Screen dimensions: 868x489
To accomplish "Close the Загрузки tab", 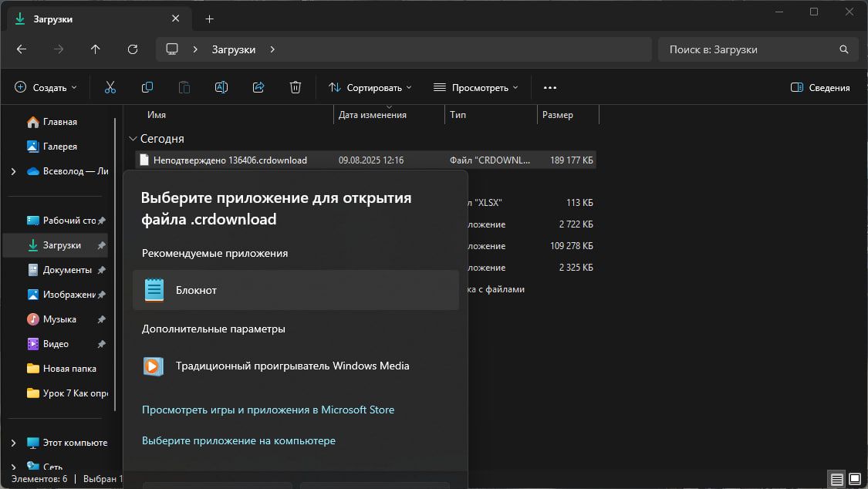I will pos(175,19).
